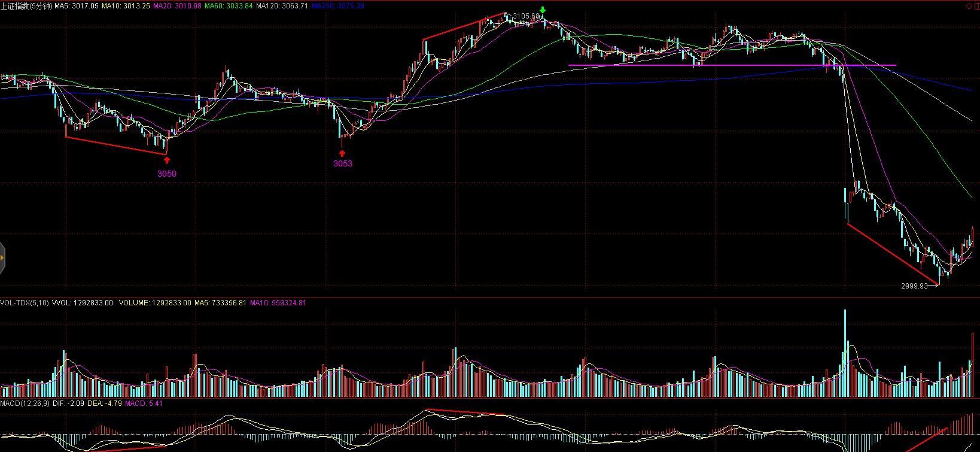Select the magenta horizontal support line
The height and width of the screenshot is (452, 980).
[732, 65]
